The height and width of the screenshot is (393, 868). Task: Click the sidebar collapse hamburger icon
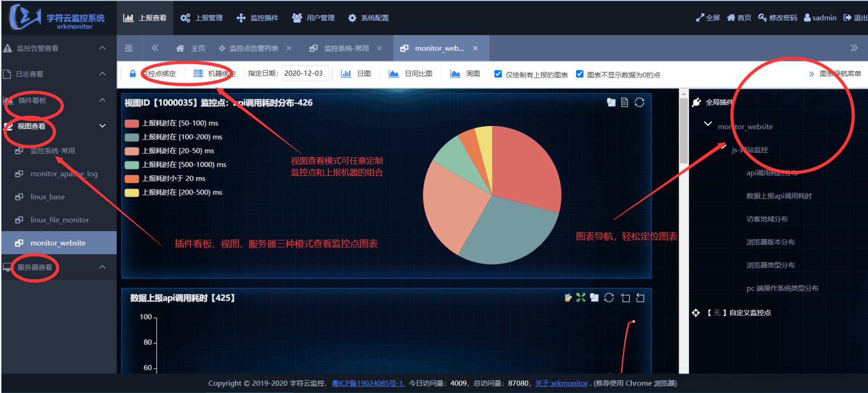click(129, 48)
